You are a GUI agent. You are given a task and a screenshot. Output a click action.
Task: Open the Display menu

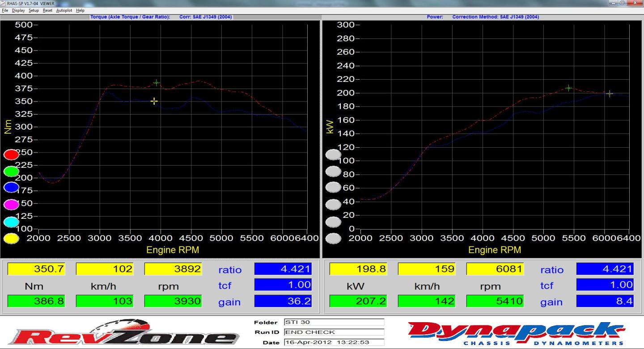click(18, 10)
